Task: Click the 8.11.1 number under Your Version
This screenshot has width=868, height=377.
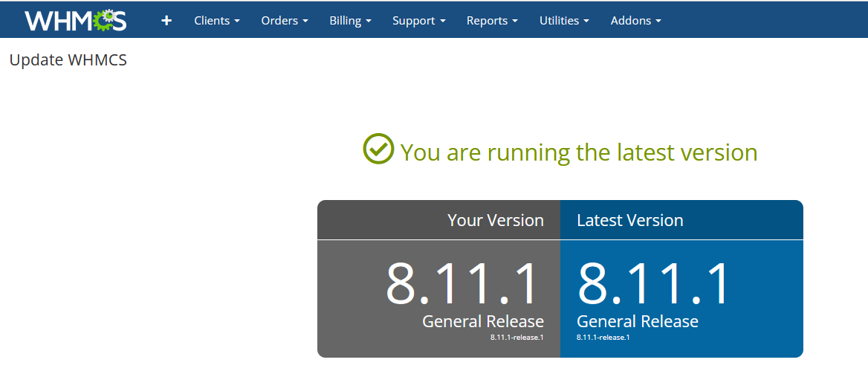Action: 462,283
